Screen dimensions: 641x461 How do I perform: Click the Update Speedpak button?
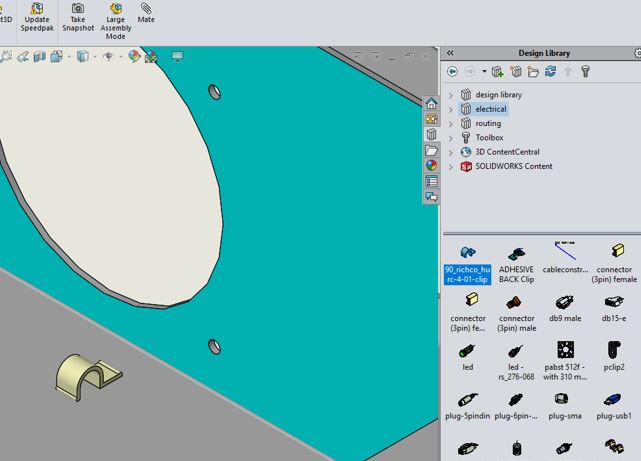pyautogui.click(x=37, y=17)
